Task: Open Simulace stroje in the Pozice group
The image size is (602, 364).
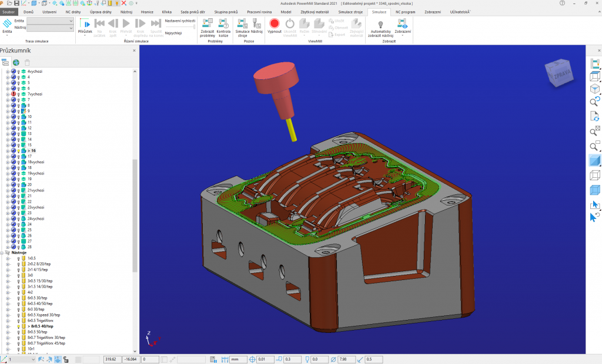Action: click(242, 24)
